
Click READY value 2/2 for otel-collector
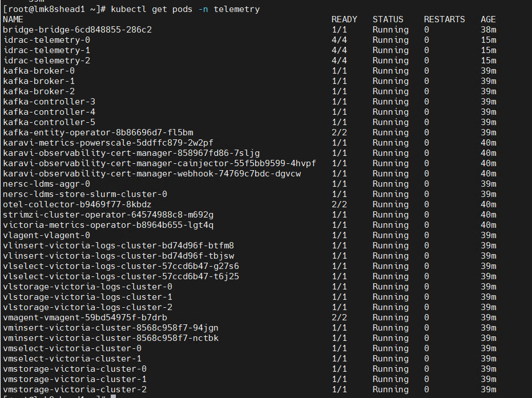coord(339,204)
